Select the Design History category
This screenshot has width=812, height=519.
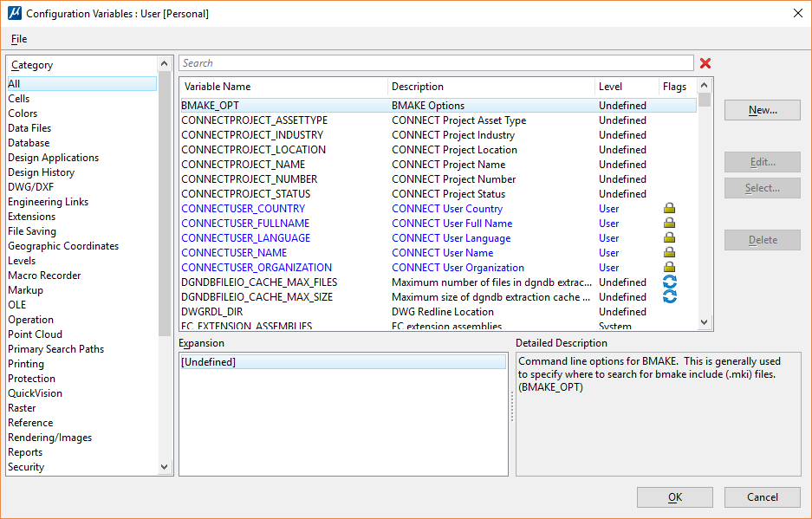tap(42, 172)
